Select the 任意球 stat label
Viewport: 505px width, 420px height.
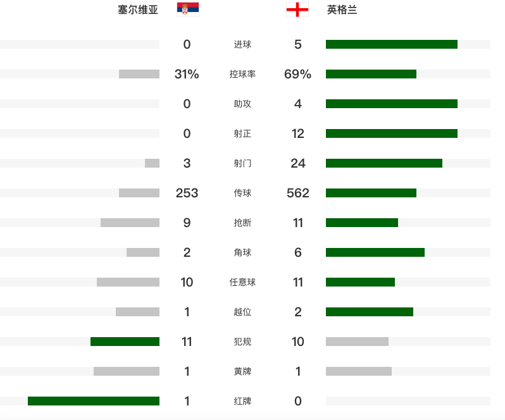(242, 282)
